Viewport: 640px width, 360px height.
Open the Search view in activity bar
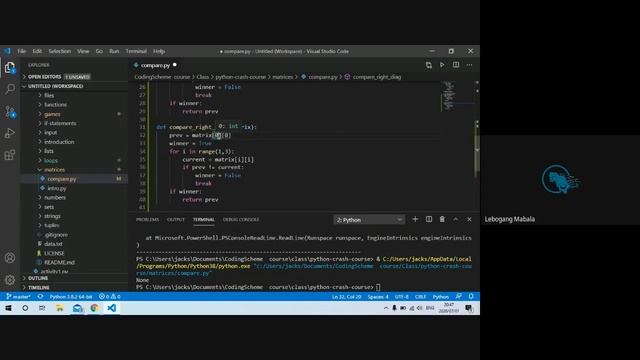tap(10, 89)
